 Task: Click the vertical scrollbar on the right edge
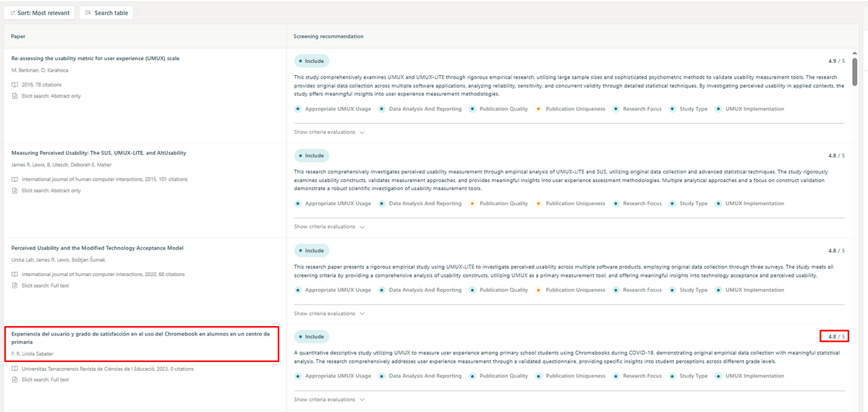click(x=856, y=72)
